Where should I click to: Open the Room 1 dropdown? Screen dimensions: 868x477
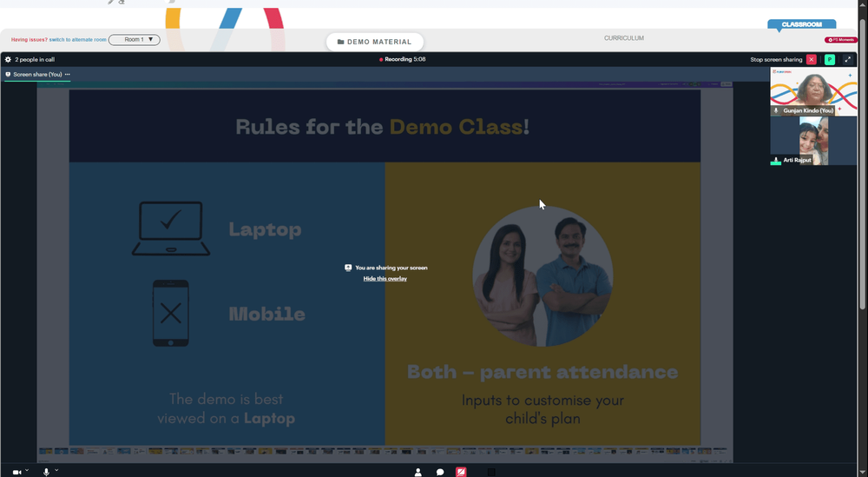tap(135, 39)
